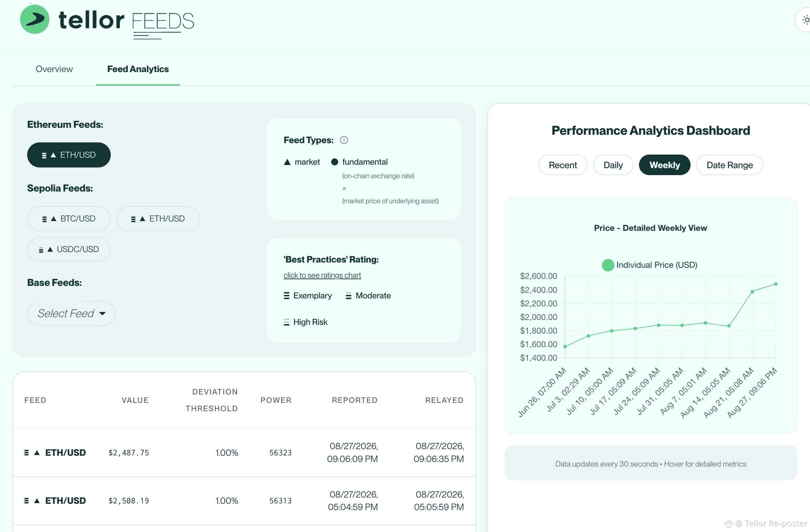
Task: Click the Aug 27 data point on chart
Action: point(776,284)
